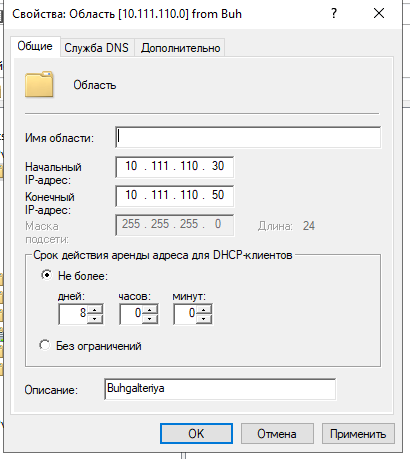The height and width of the screenshot is (459, 410).
Task: Open the 'Дополнительно' tab
Action: 180,48
